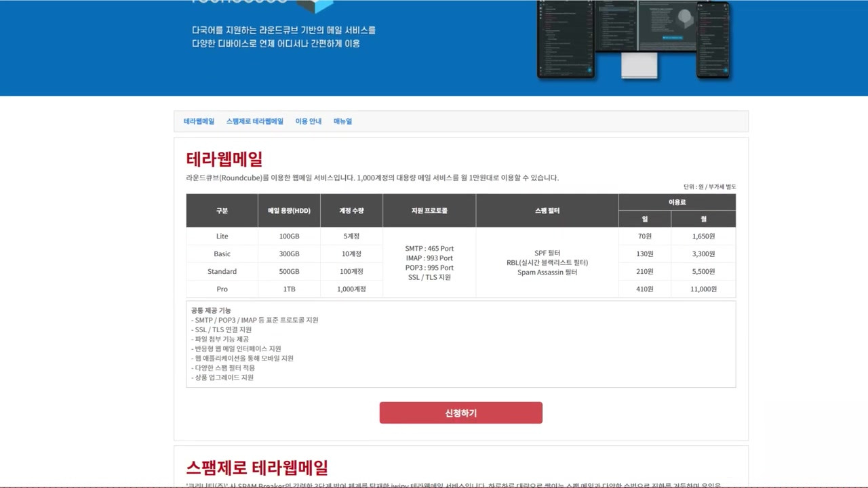This screenshot has height=488, width=868.
Task: Click the 상품 업그레이드 지원 feature line
Action: pos(222,377)
